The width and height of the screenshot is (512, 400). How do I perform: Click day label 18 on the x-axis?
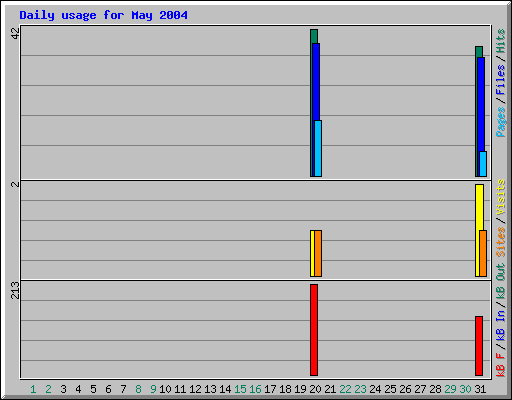(285, 389)
